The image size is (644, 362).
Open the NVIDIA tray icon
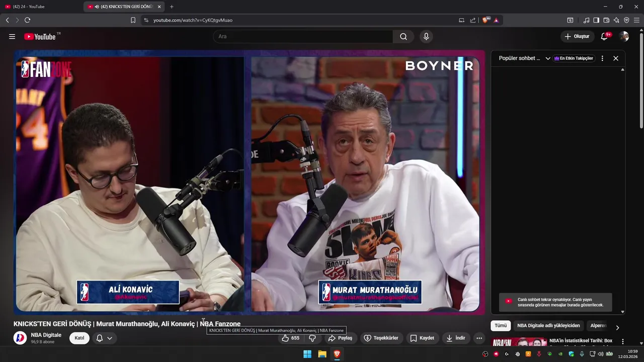tap(560, 354)
